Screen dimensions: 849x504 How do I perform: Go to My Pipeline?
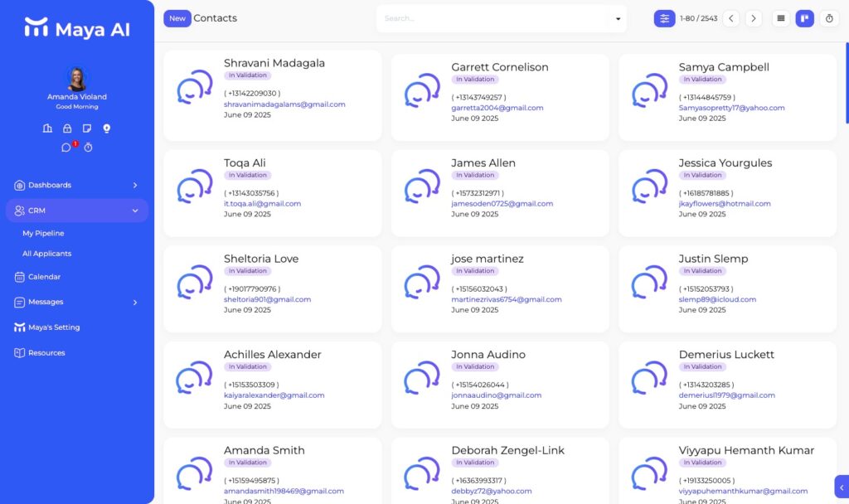43,233
